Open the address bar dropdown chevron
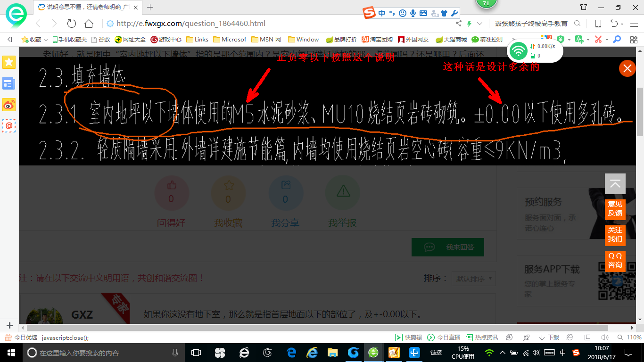Image resolution: width=644 pixels, height=362 pixels. (x=480, y=24)
